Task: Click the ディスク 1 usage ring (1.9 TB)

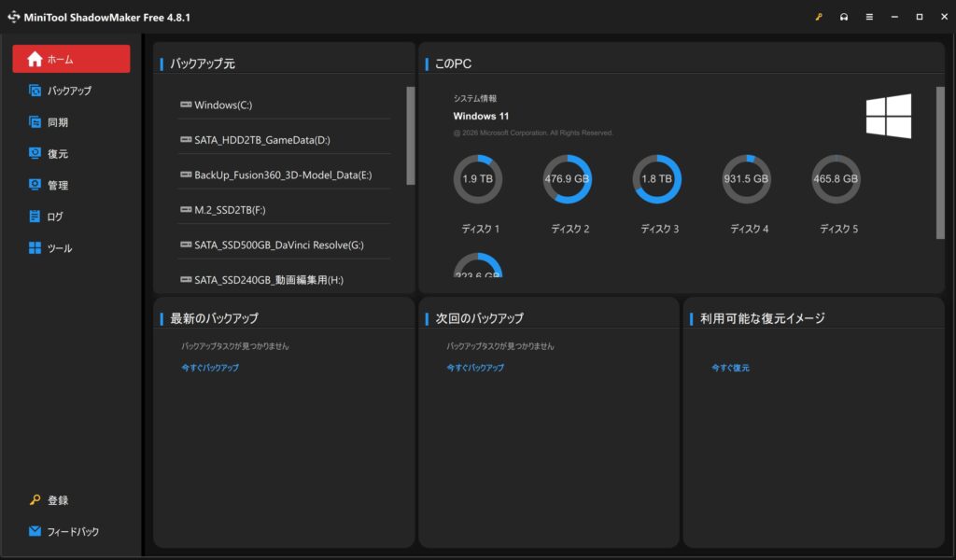Action: pos(478,179)
